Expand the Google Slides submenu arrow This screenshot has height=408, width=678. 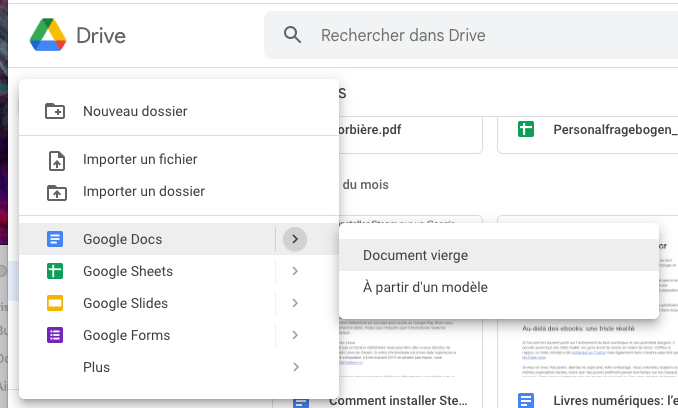click(295, 303)
